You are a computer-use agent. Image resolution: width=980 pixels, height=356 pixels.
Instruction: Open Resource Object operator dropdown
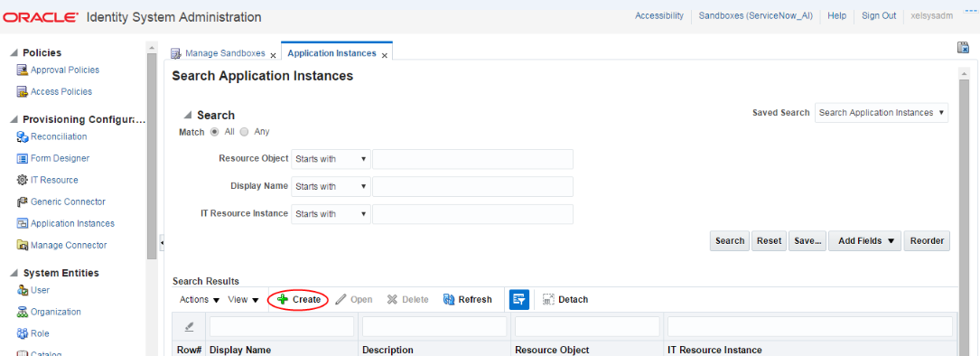(331, 159)
